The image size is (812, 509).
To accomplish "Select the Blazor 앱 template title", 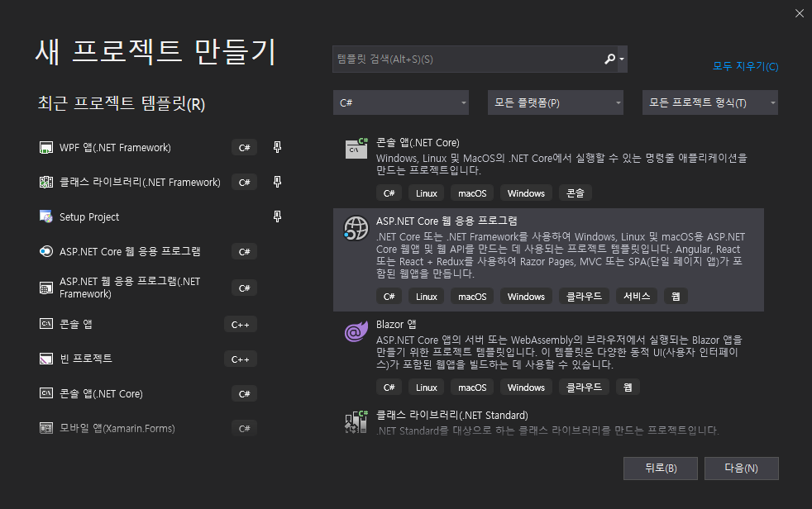I will [396, 325].
